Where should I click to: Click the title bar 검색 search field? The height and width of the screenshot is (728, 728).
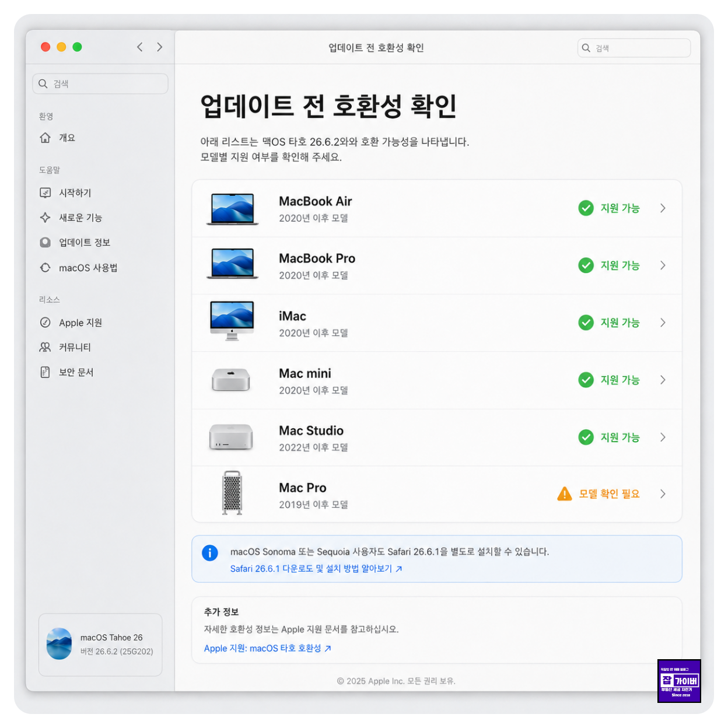pyautogui.click(x=634, y=48)
